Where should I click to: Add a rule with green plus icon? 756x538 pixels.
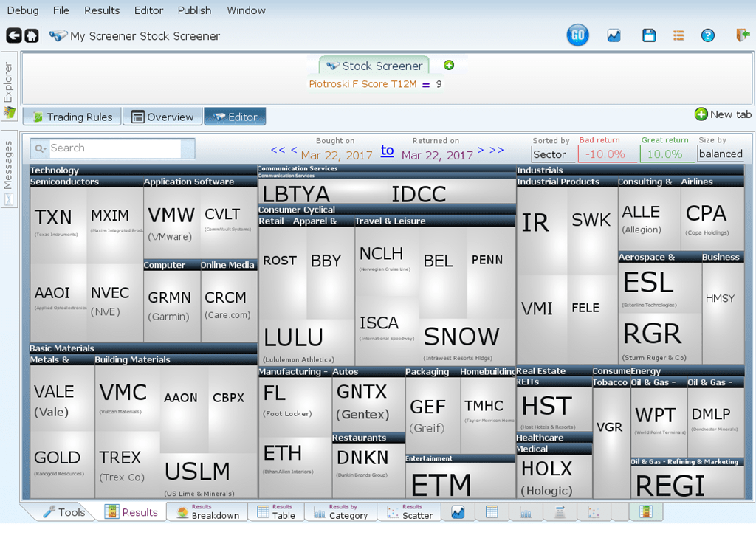click(449, 65)
